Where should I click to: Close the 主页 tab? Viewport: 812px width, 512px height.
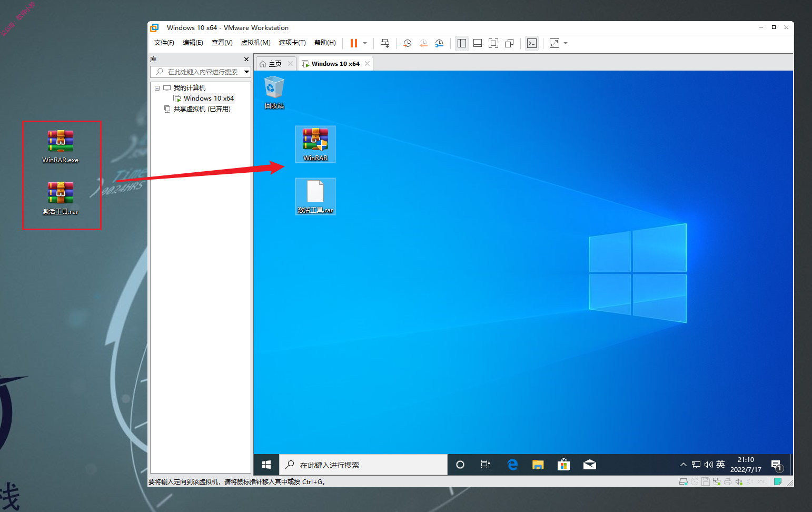(290, 64)
